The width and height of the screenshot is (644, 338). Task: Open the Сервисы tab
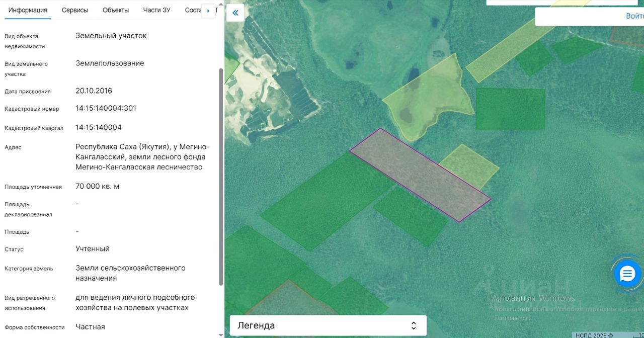pos(75,10)
